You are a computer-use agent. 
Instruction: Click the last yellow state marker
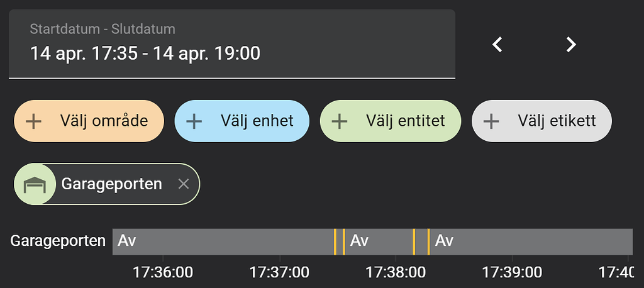coord(428,241)
